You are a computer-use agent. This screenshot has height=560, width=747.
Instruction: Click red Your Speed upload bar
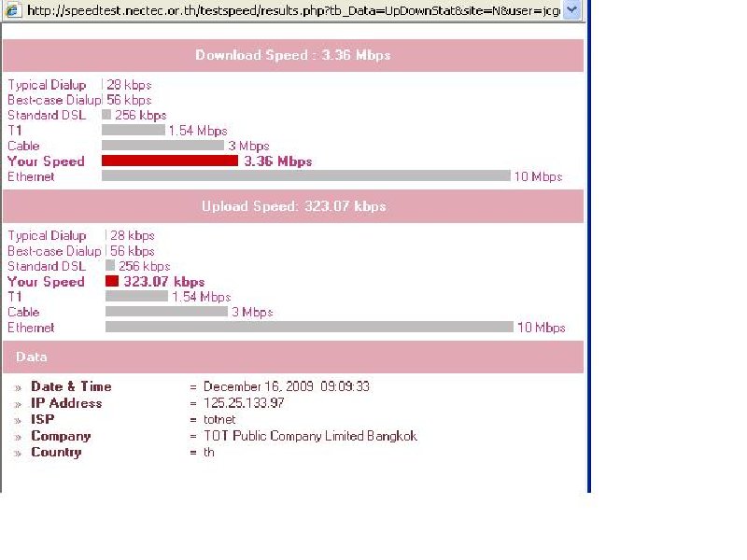pyautogui.click(x=111, y=281)
